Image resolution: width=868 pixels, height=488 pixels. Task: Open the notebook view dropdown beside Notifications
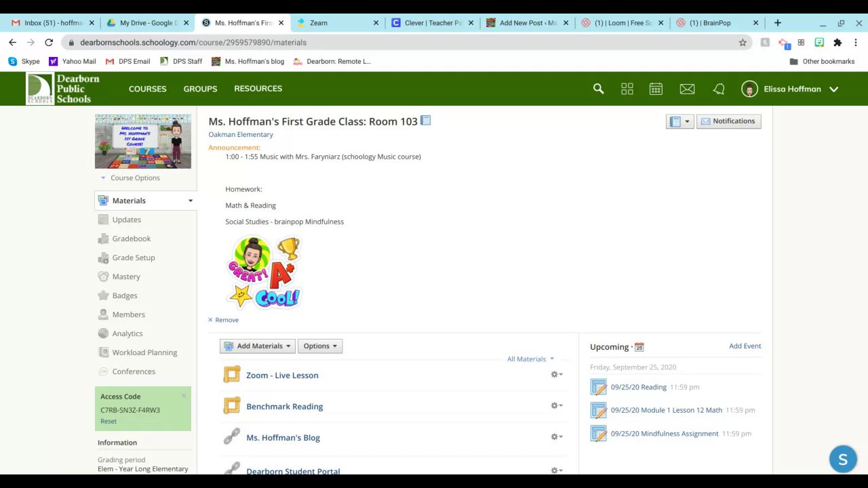[x=679, y=121]
